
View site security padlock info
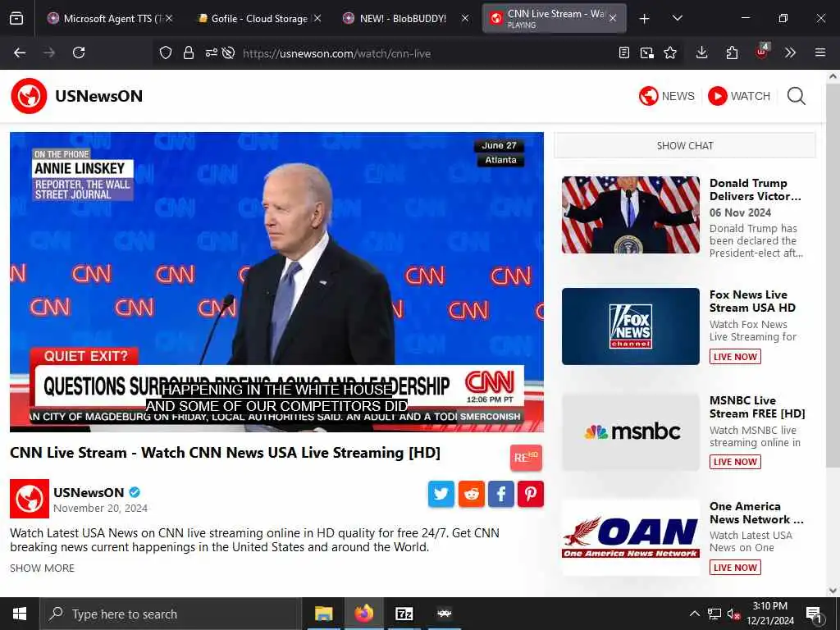point(189,52)
